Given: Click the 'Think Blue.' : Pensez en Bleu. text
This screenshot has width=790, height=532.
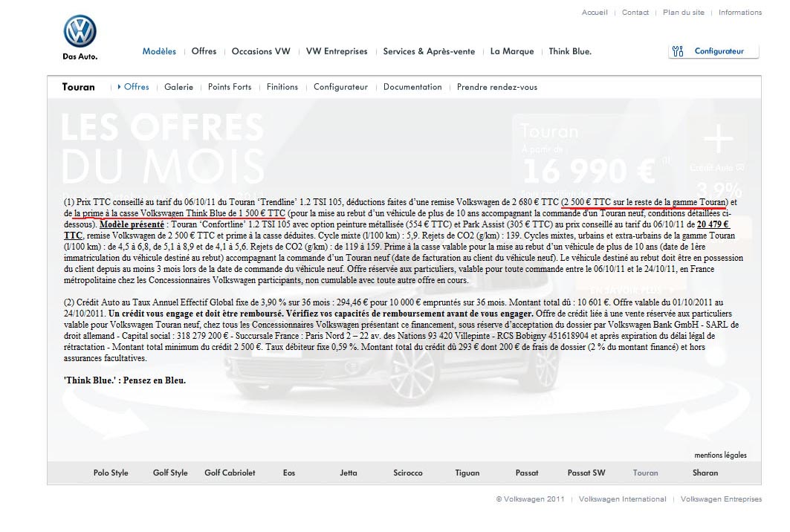Looking at the screenshot, I should [124, 380].
